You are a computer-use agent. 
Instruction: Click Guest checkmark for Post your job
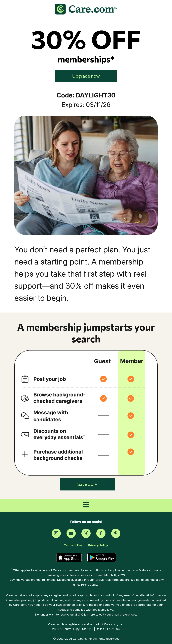pyautogui.click(x=103, y=379)
